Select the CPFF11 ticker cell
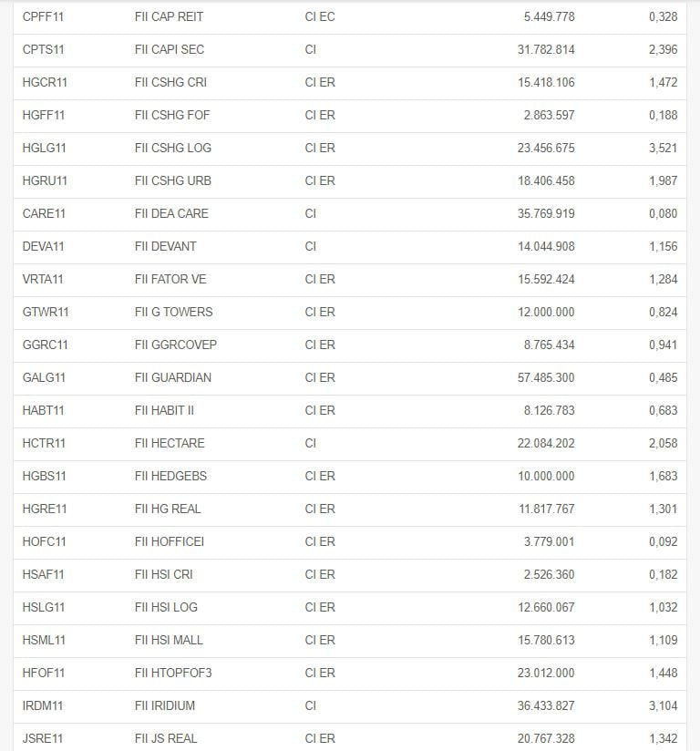This screenshot has width=700, height=751. (x=43, y=16)
